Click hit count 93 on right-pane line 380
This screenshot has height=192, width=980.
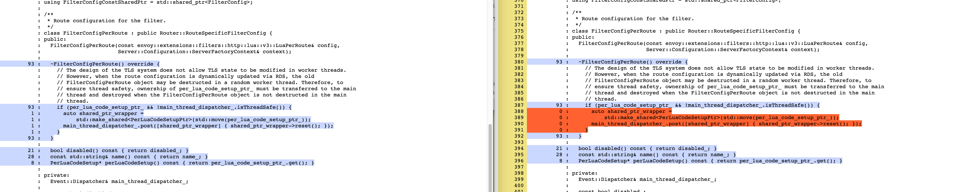pos(559,62)
